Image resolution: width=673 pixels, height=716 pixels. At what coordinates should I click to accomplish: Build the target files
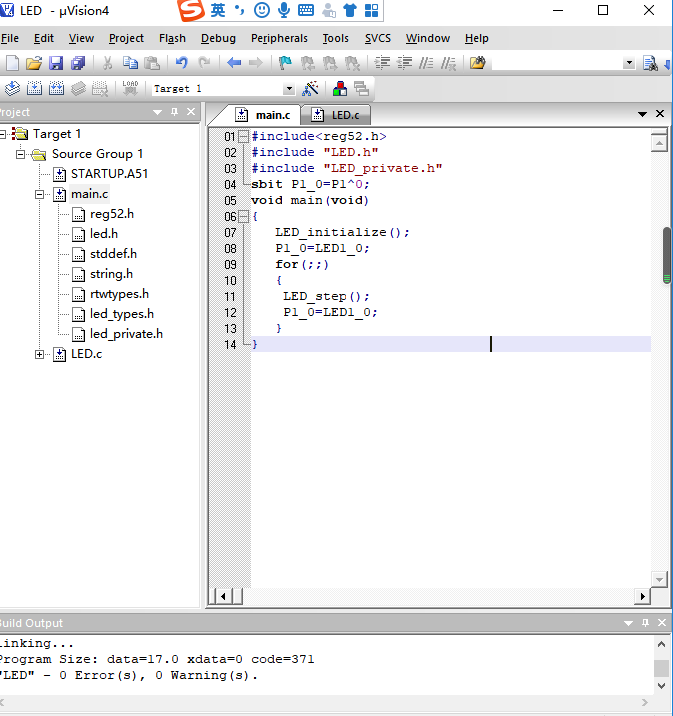click(34, 88)
